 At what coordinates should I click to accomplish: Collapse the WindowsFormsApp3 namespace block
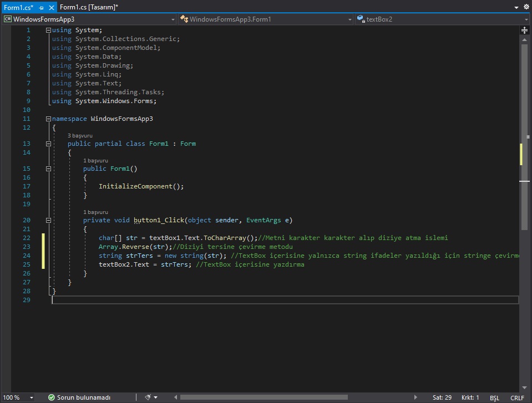coord(48,119)
